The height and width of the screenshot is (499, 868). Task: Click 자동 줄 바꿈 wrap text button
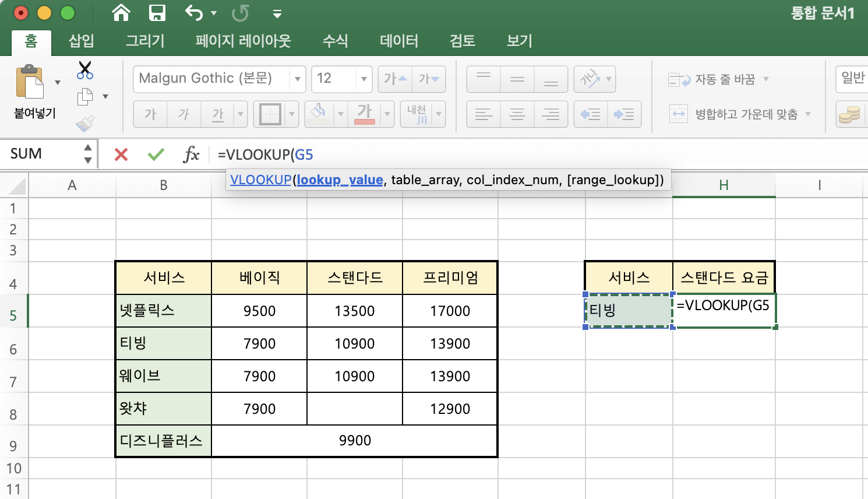click(712, 79)
